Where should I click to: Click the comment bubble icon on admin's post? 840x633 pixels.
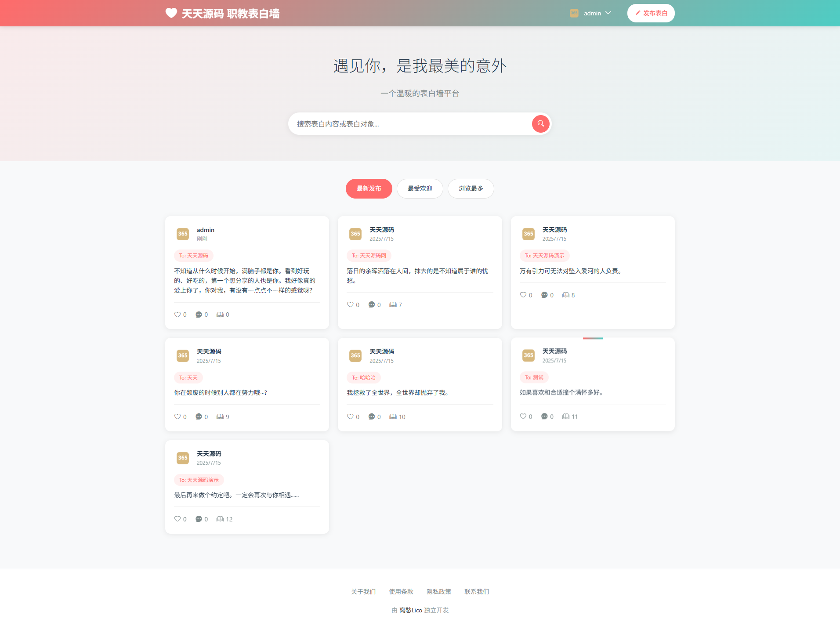199,314
